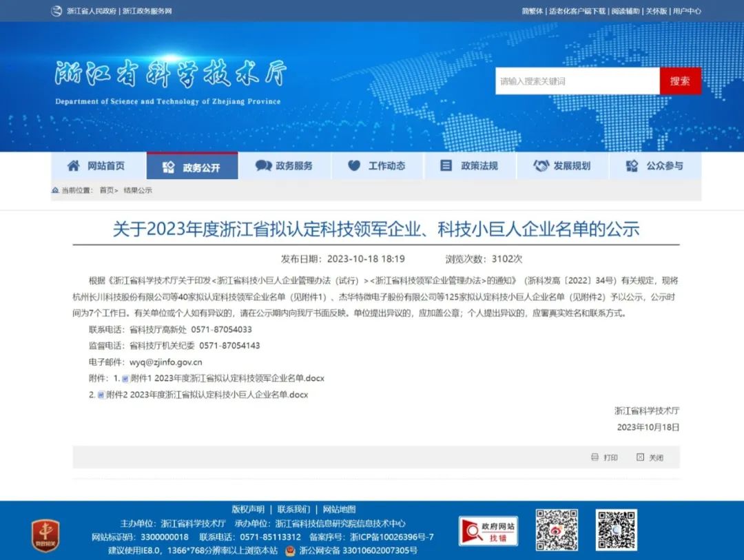Click the 首页 breadcrumb link

point(107,190)
